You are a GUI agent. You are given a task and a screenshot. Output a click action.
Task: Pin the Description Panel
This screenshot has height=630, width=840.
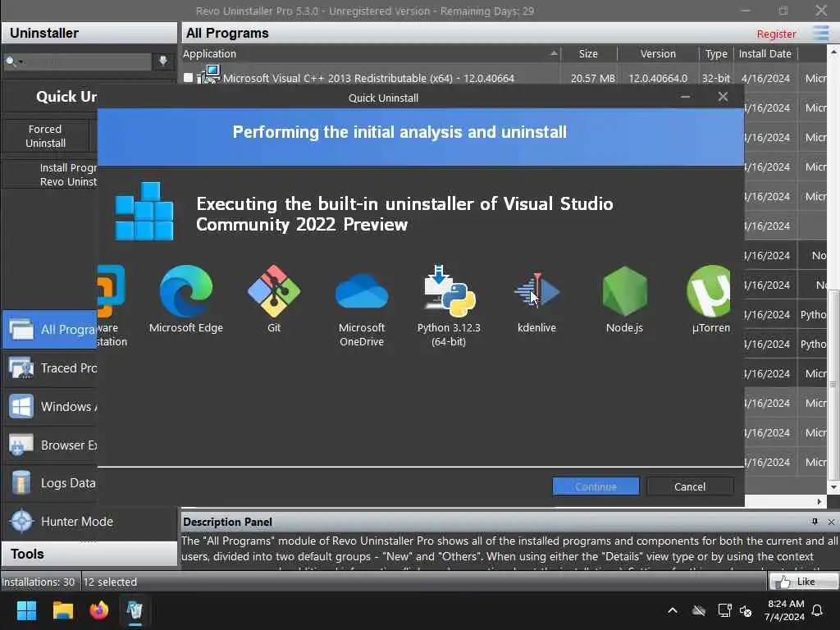point(815,522)
